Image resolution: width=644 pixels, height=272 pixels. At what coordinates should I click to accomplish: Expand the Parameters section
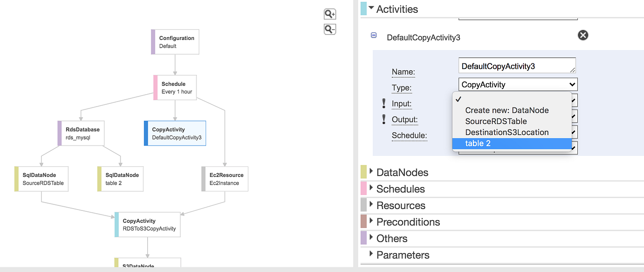(403, 255)
